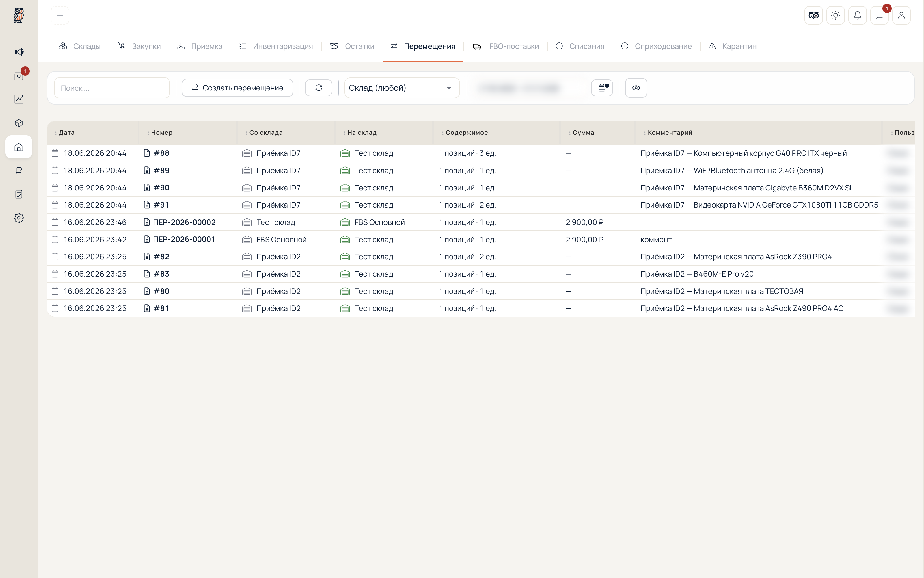Click the 'коммент' comment cell

[x=656, y=240]
